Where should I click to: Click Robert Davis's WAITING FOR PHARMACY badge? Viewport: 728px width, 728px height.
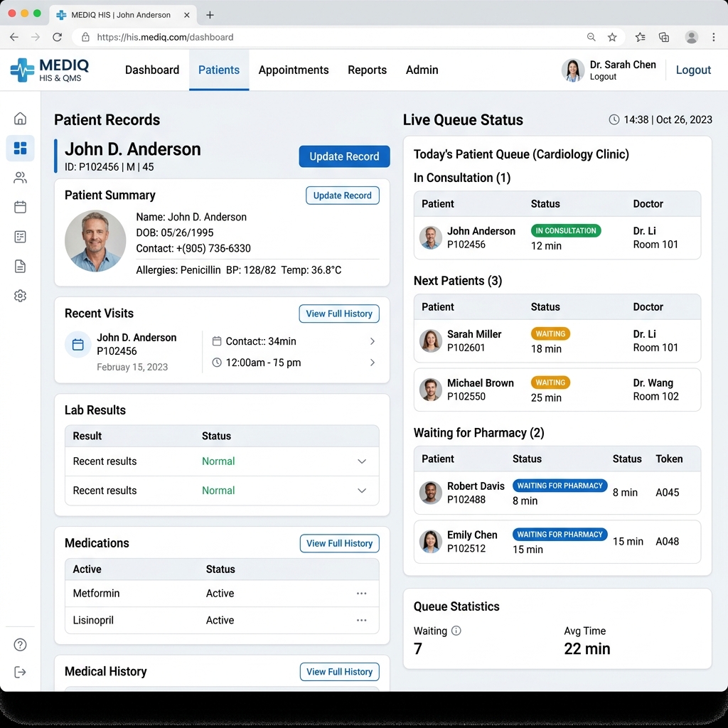tap(560, 486)
